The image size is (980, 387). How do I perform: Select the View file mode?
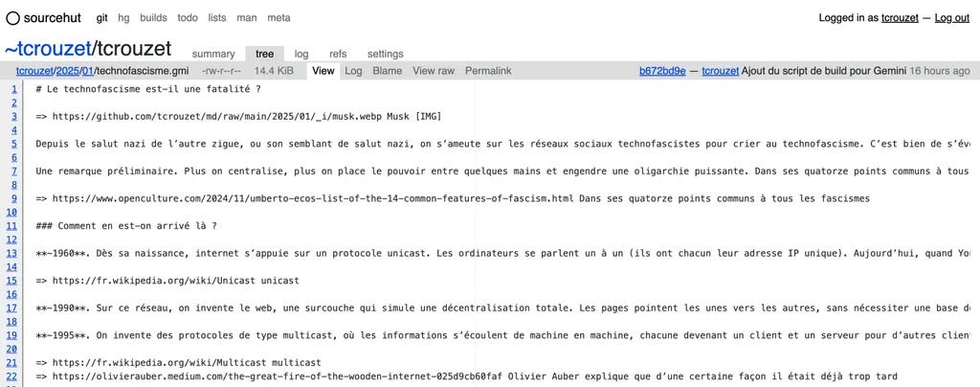tap(323, 71)
